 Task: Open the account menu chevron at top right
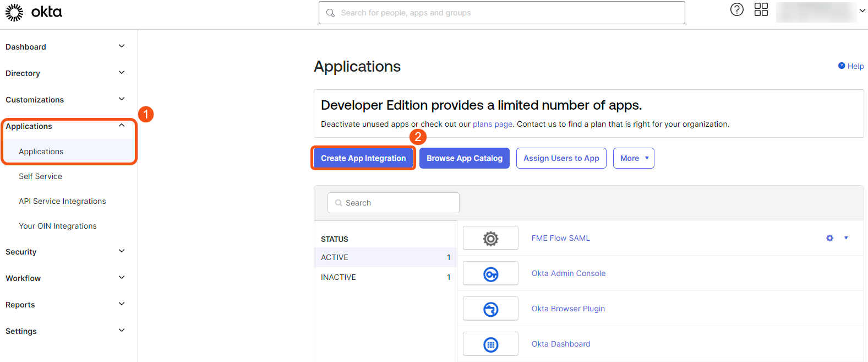[862, 10]
